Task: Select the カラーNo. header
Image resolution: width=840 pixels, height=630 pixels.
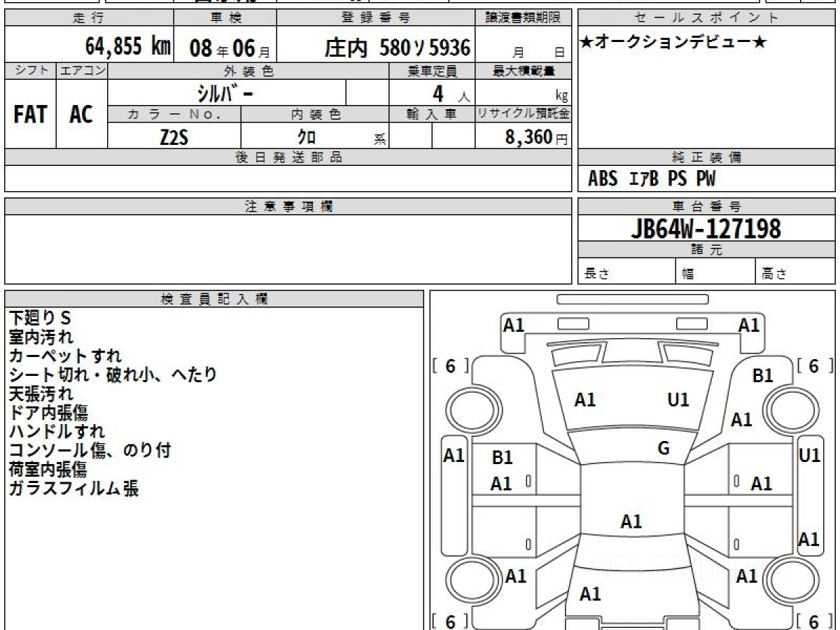Action: click(174, 114)
